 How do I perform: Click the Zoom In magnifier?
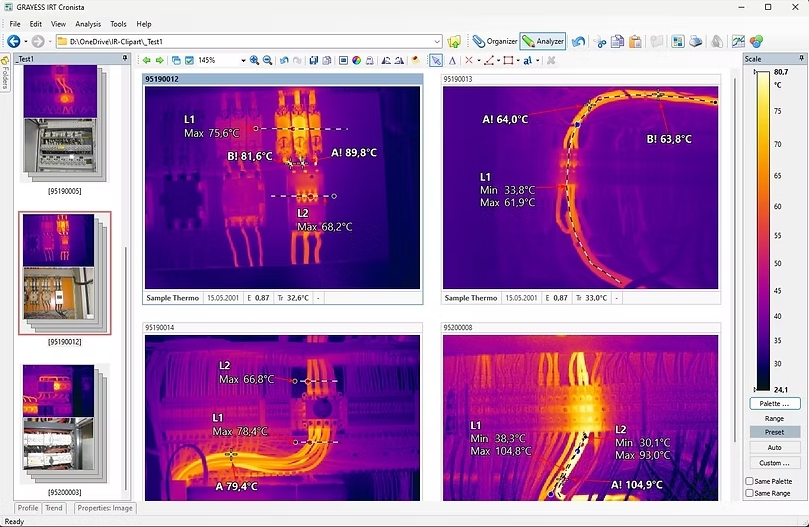pos(254,60)
